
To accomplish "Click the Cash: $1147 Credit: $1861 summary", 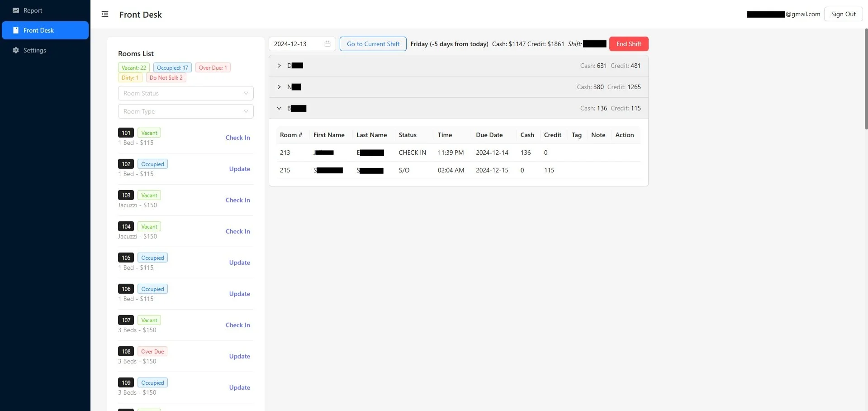I will [528, 44].
